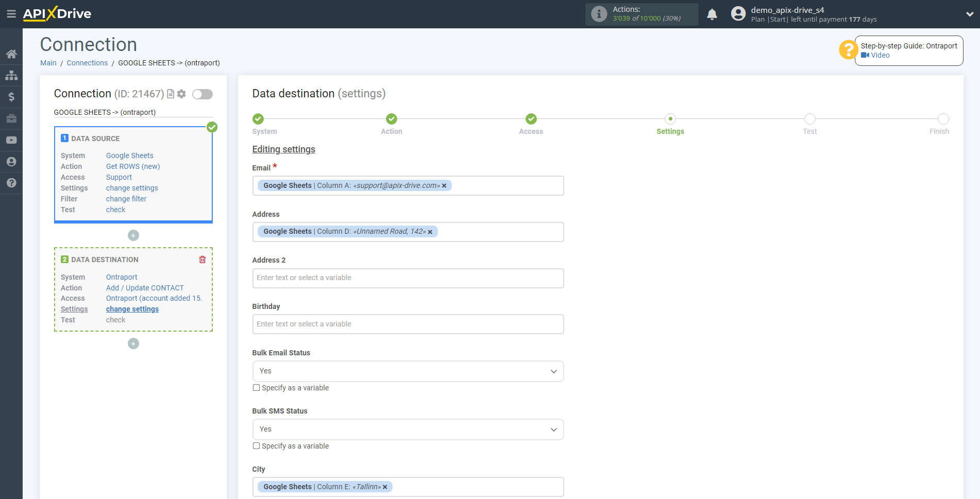
Task: Open Ontraport account access link
Action: (154, 298)
